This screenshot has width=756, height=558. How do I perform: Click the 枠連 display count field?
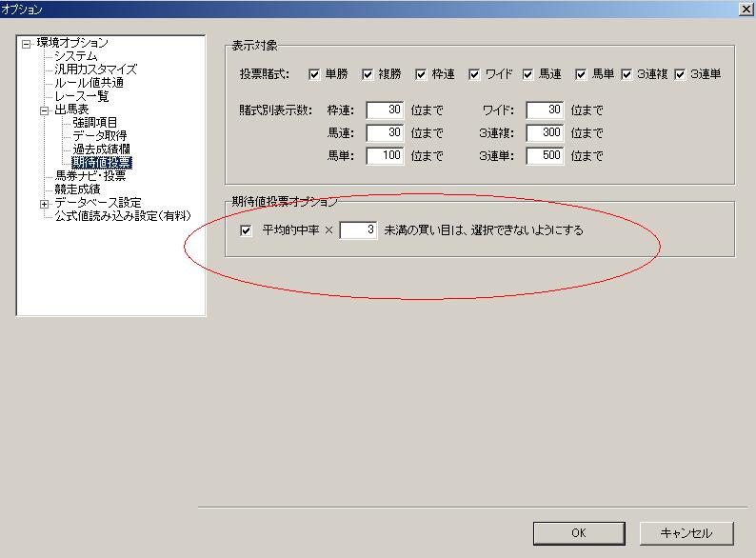[385, 110]
